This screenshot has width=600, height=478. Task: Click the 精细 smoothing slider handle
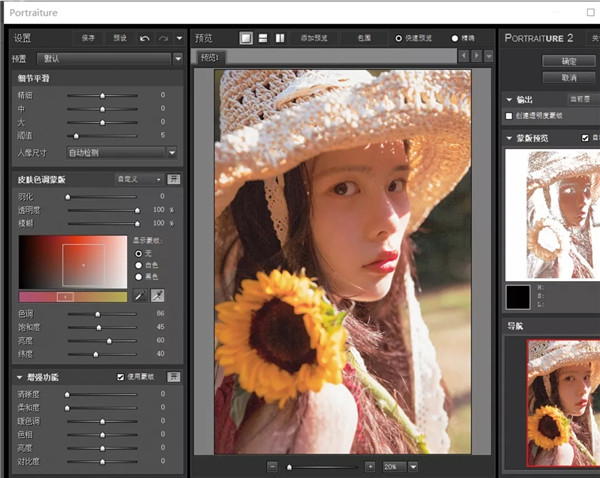coord(102,96)
